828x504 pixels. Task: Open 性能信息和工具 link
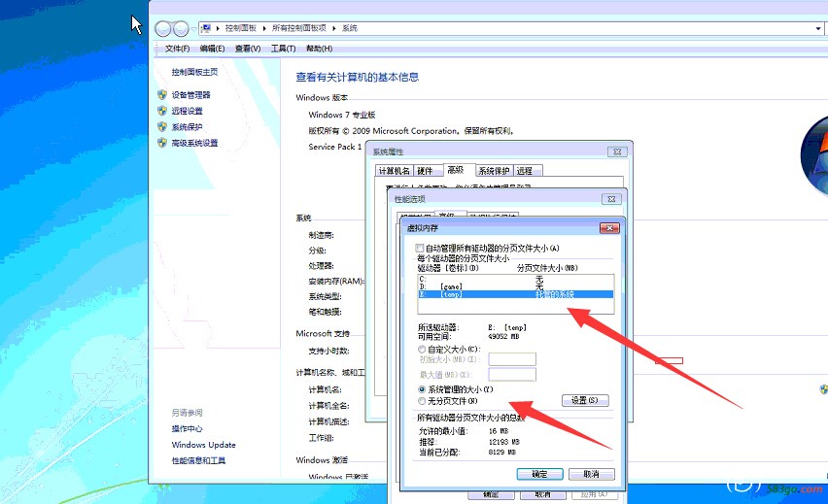point(198,460)
